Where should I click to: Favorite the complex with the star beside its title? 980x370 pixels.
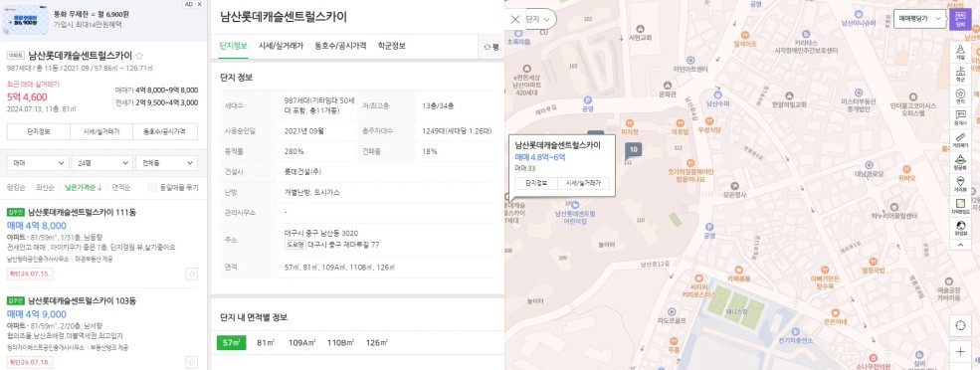point(138,55)
